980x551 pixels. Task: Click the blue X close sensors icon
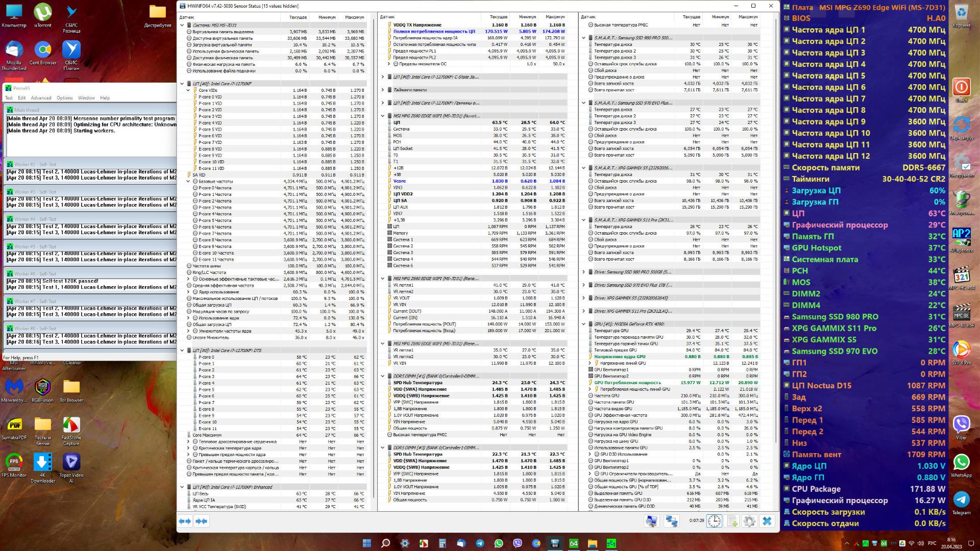(767, 521)
